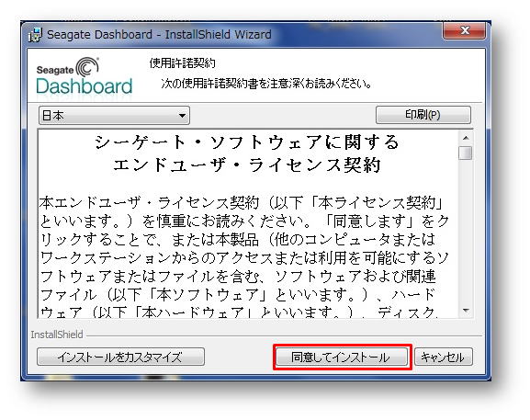This screenshot has height=420, width=530.
Task: Click the scrollbar up arrow
Action: coord(466,138)
